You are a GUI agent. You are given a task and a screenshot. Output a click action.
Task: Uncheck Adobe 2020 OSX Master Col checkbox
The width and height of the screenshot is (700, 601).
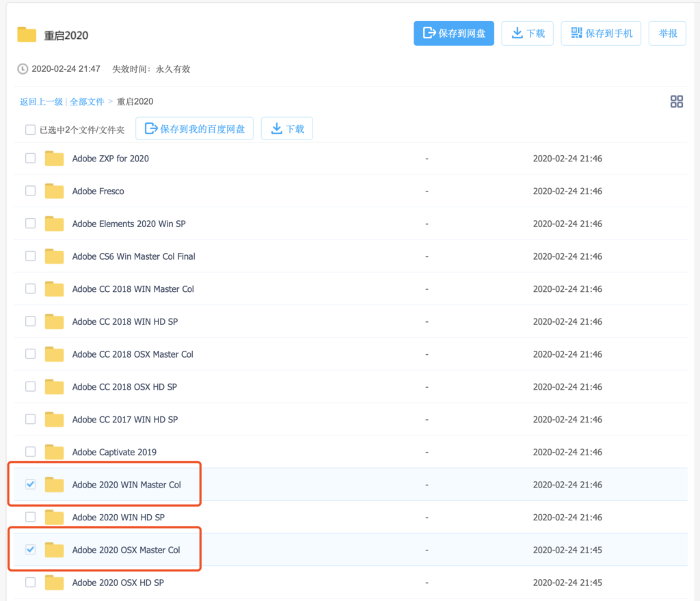[30, 550]
